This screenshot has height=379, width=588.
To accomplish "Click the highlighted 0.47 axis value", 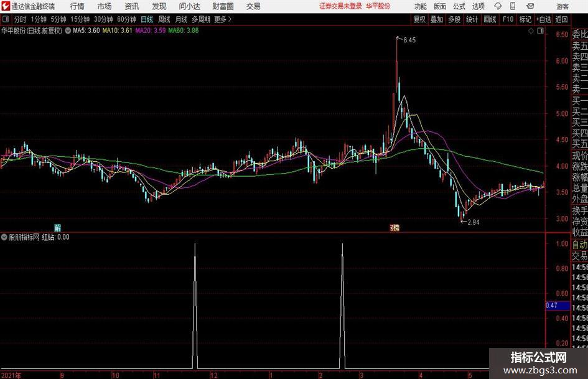I will (x=558, y=306).
